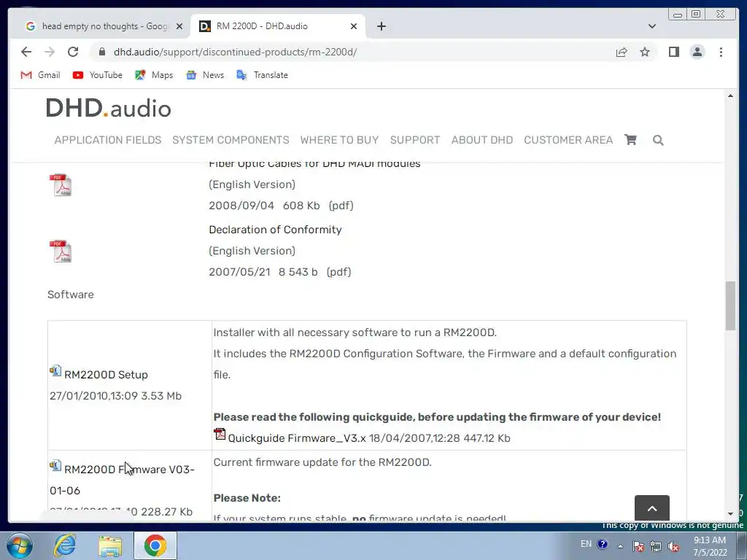Open the Chrome profile menu
This screenshot has height=560, width=747.
pos(697,52)
